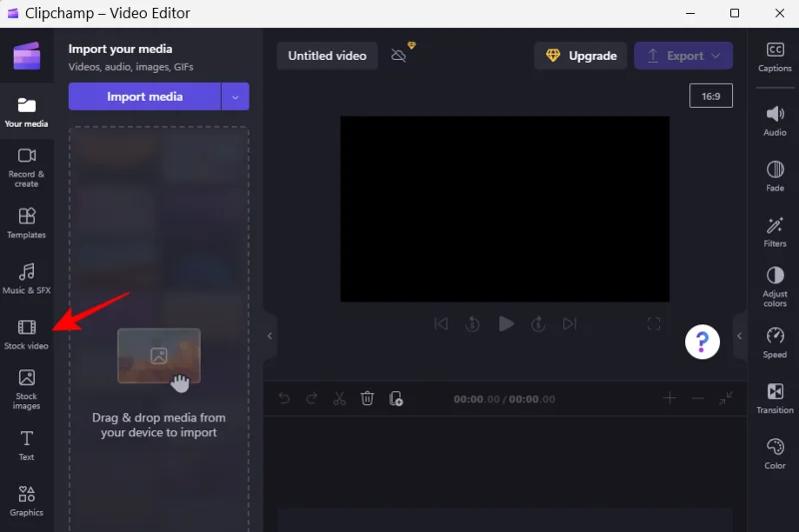Viewport: 799px width, 532px height.
Task: Redo the last timeline action
Action: 312,398
